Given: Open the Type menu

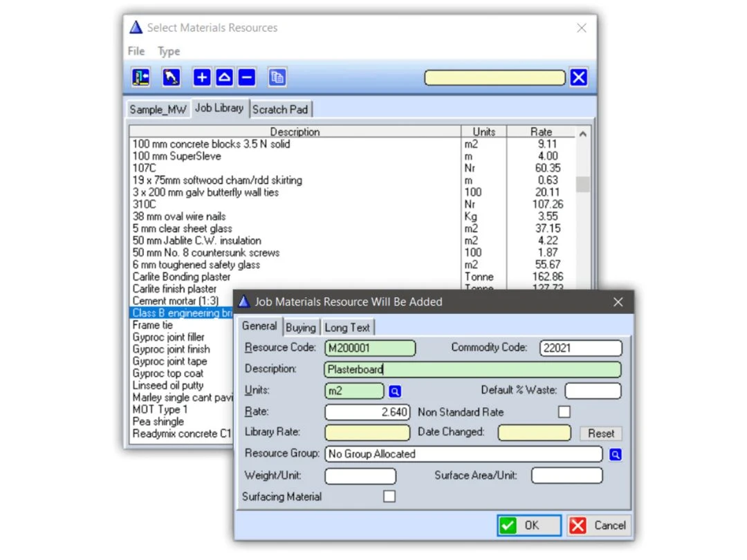Looking at the screenshot, I should 169,51.
